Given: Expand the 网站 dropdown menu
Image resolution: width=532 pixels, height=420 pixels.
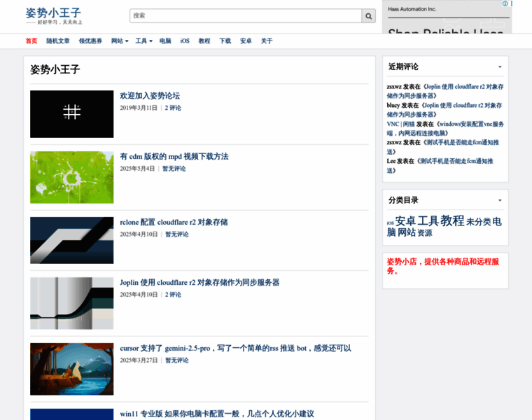Looking at the screenshot, I should click(x=120, y=41).
